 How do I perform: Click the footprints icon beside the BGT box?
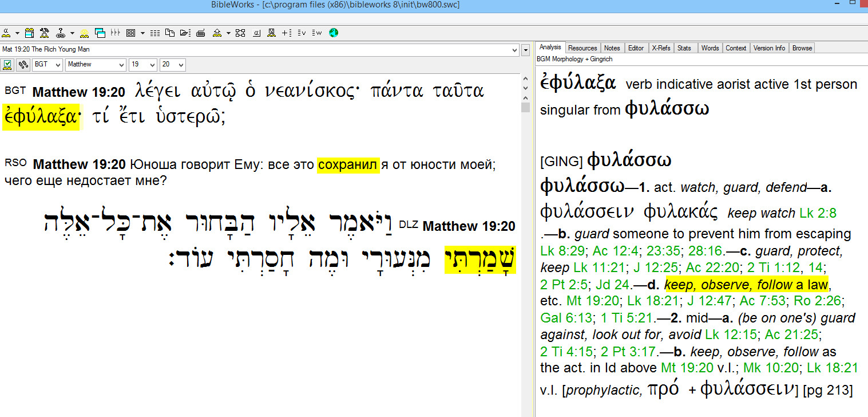pos(23,65)
